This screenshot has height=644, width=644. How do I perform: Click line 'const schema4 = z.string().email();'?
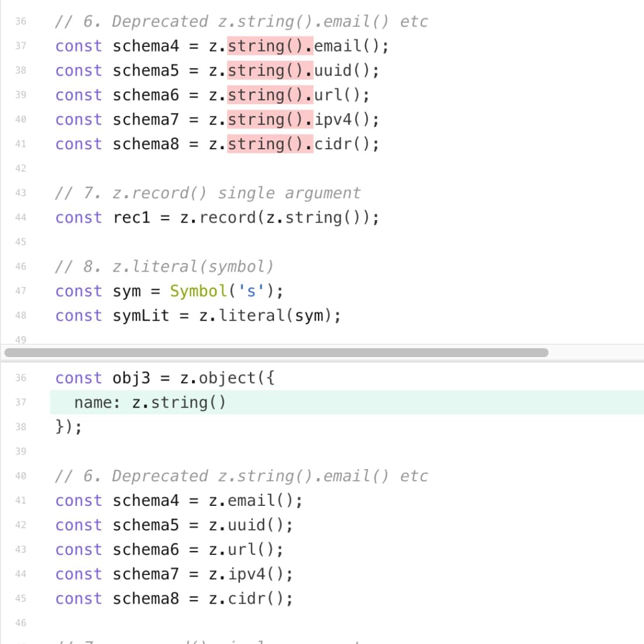pyautogui.click(x=222, y=46)
